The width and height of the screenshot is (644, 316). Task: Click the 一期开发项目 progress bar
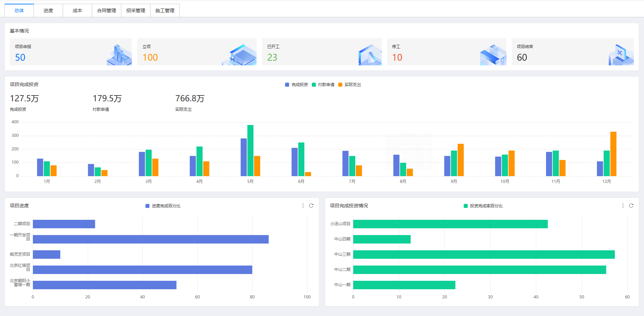pyautogui.click(x=151, y=239)
